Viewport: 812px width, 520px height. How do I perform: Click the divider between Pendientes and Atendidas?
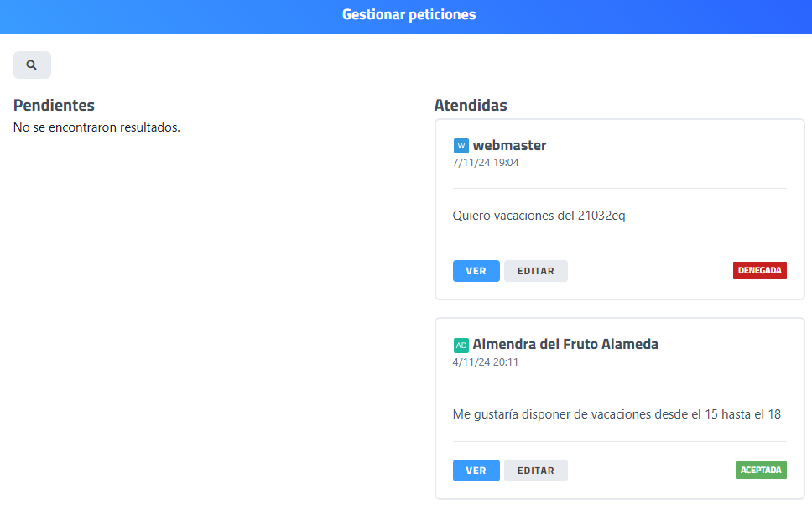[x=409, y=116]
